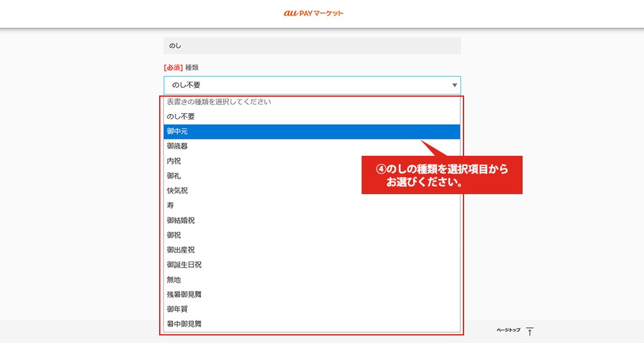644x343 pixels.
Task: Pick 御祝 from the dropdown
Action: pos(312,235)
